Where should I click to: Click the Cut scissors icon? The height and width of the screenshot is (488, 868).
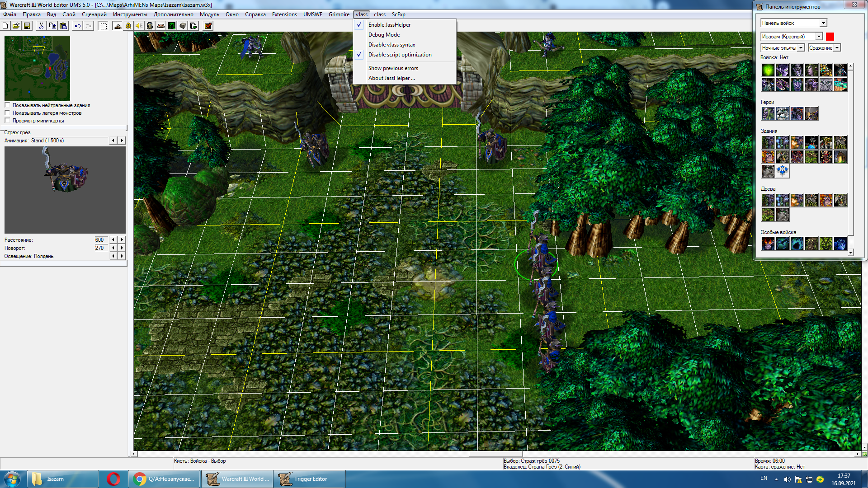pos(41,26)
